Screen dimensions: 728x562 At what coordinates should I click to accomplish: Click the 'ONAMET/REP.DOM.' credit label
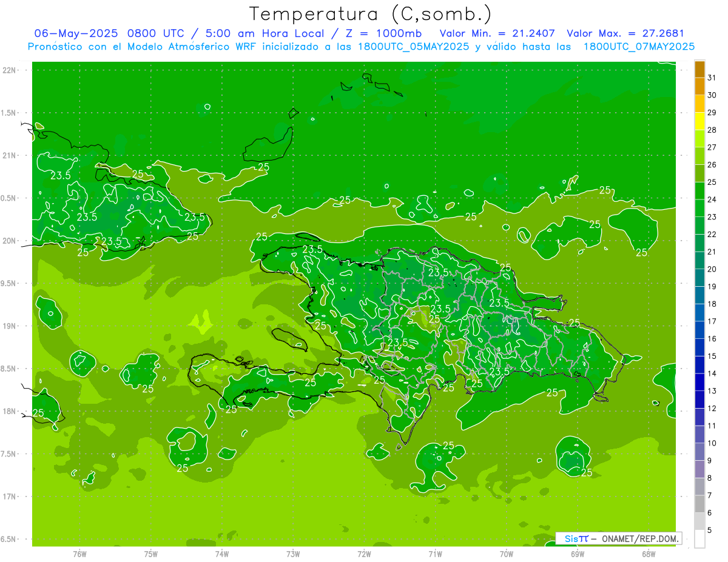(x=640, y=538)
